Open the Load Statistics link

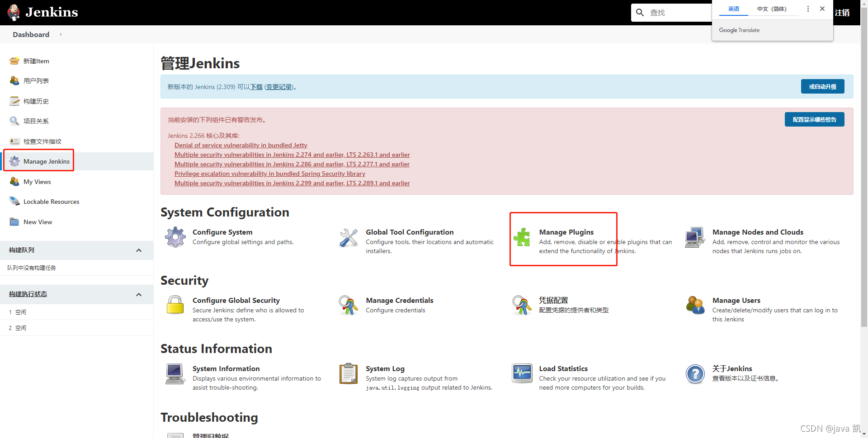tap(563, 368)
